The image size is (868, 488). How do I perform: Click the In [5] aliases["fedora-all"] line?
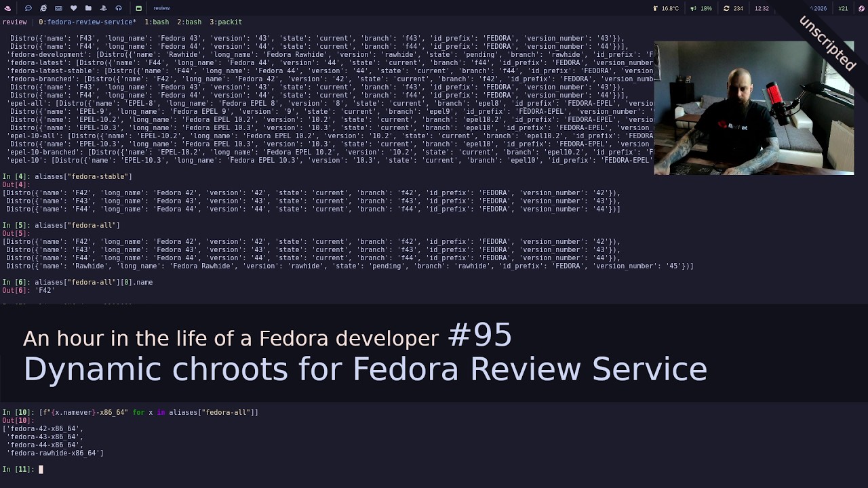[61, 225]
